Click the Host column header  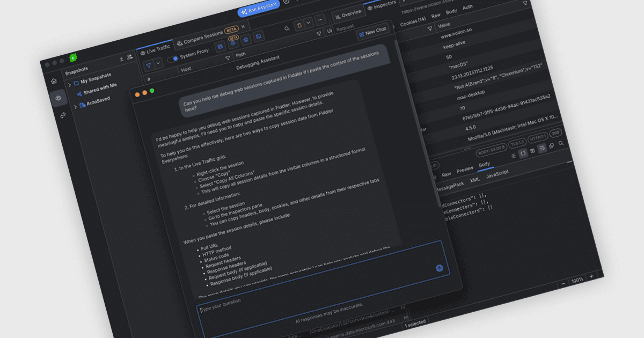186,69
